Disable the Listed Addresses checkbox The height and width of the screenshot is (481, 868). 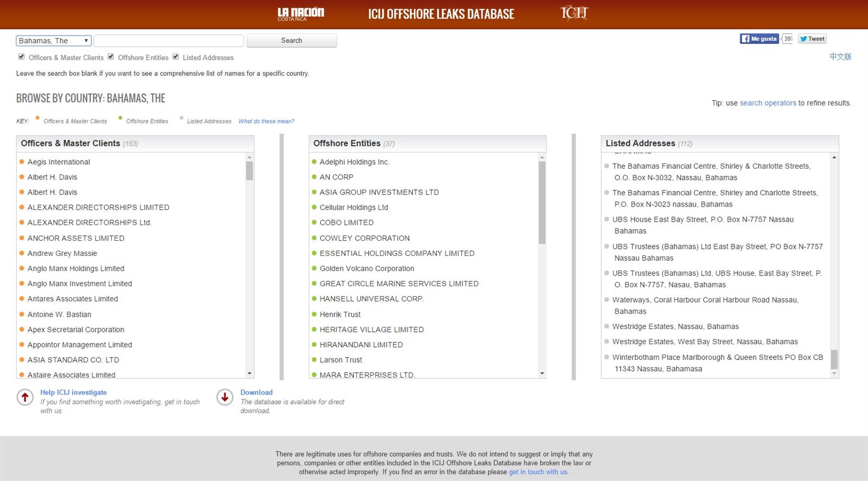click(x=176, y=57)
